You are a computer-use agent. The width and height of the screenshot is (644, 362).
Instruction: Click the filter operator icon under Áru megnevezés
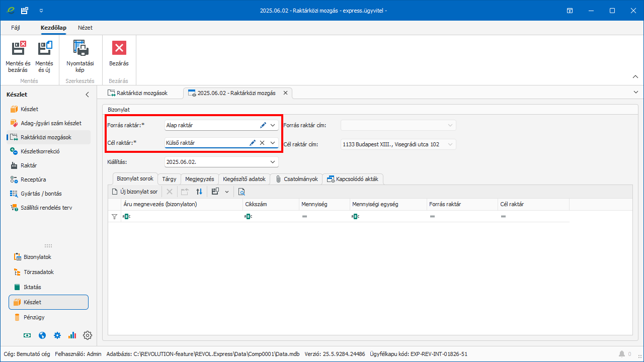point(127,217)
